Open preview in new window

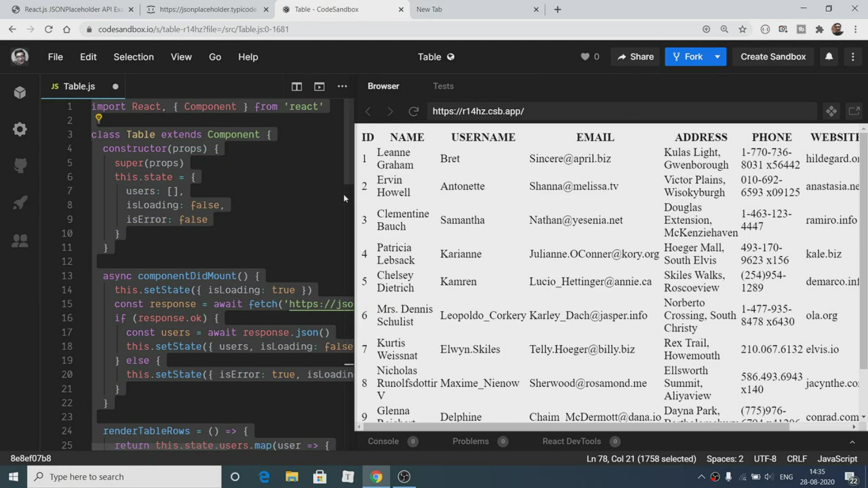click(x=854, y=111)
